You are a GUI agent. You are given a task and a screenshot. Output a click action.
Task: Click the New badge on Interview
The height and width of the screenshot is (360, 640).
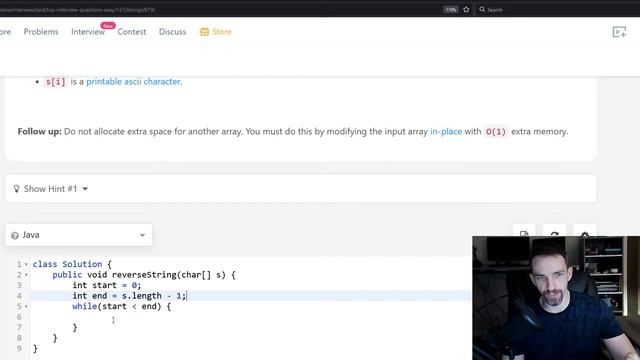108,26
